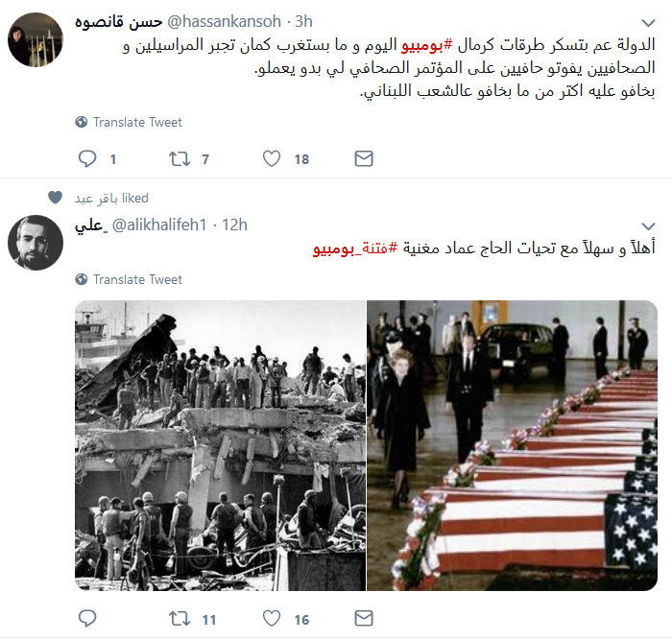View the black-and-white rubble photo

[x=220, y=445]
